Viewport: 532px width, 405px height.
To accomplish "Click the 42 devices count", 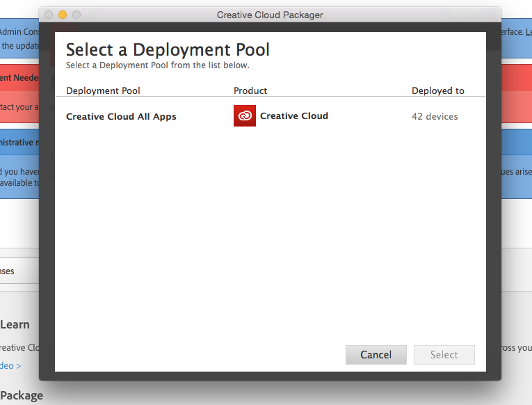I will 435,117.
